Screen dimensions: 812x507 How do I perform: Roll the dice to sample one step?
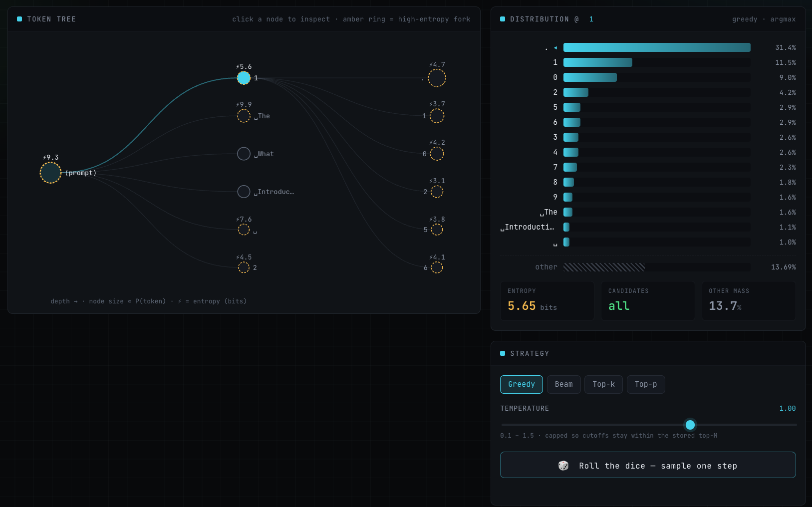pyautogui.click(x=648, y=465)
